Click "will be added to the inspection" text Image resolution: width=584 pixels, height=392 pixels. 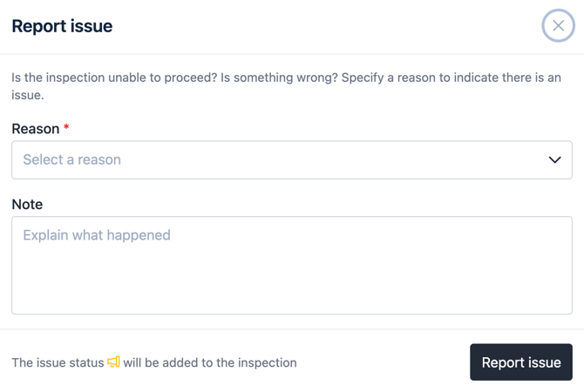(210, 362)
